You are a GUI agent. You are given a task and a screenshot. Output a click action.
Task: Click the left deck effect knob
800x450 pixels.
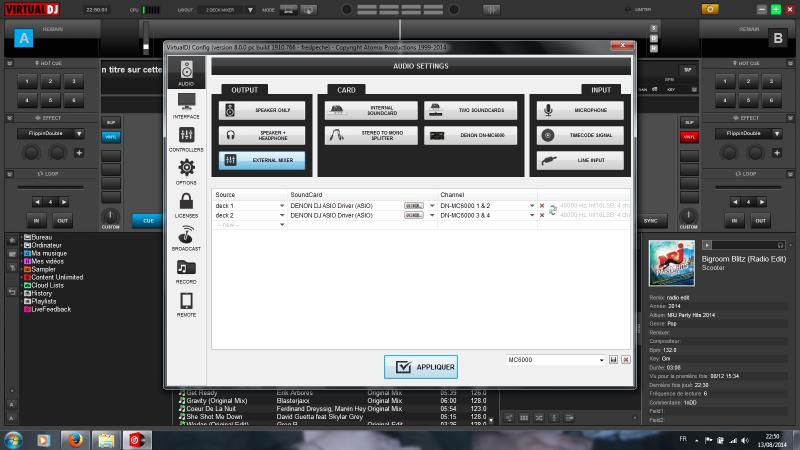(x=32, y=152)
